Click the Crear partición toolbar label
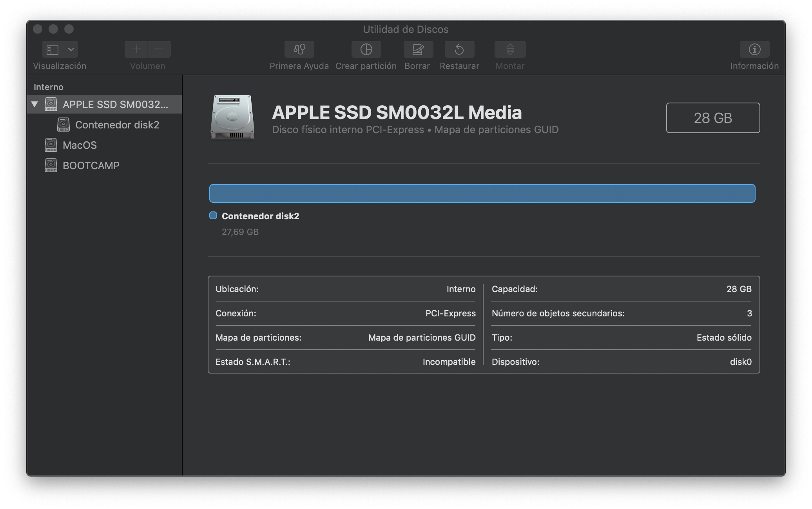 click(x=366, y=66)
